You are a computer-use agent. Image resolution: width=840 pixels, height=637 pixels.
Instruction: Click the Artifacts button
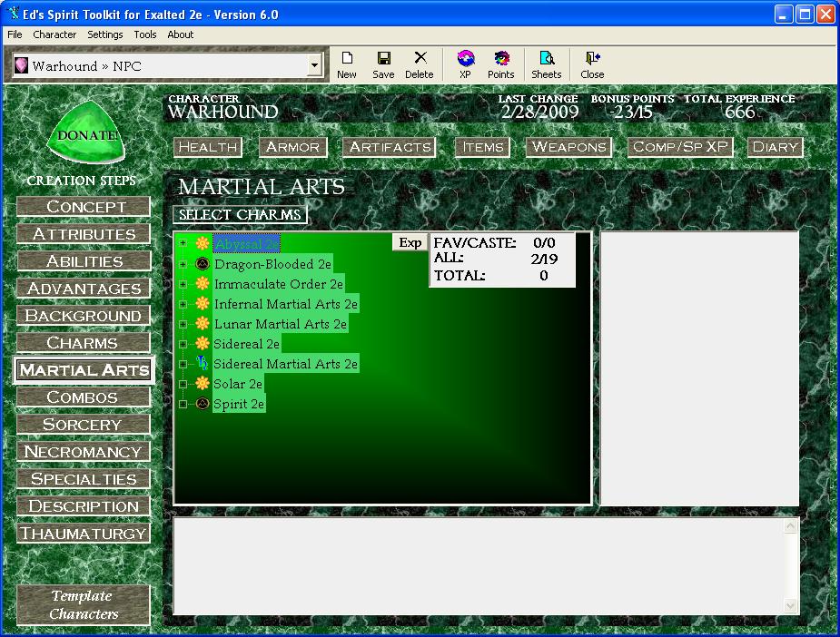[390, 147]
